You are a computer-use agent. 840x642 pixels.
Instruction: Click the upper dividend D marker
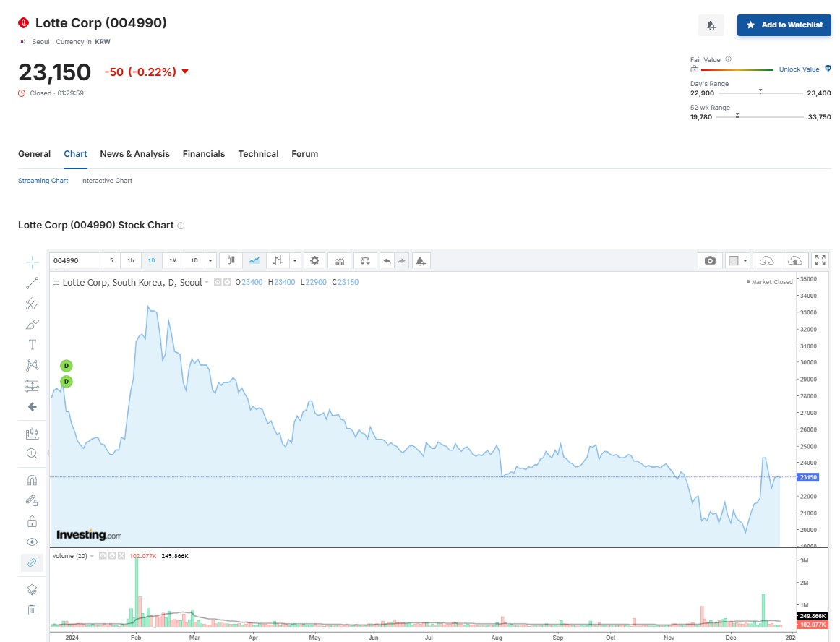tap(67, 366)
